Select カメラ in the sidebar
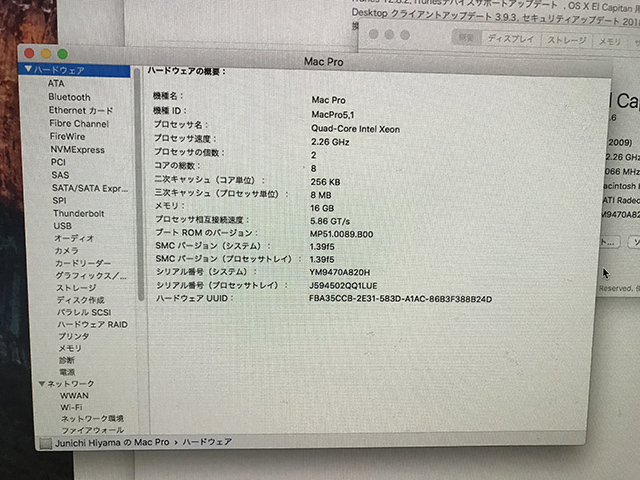 coord(67,251)
